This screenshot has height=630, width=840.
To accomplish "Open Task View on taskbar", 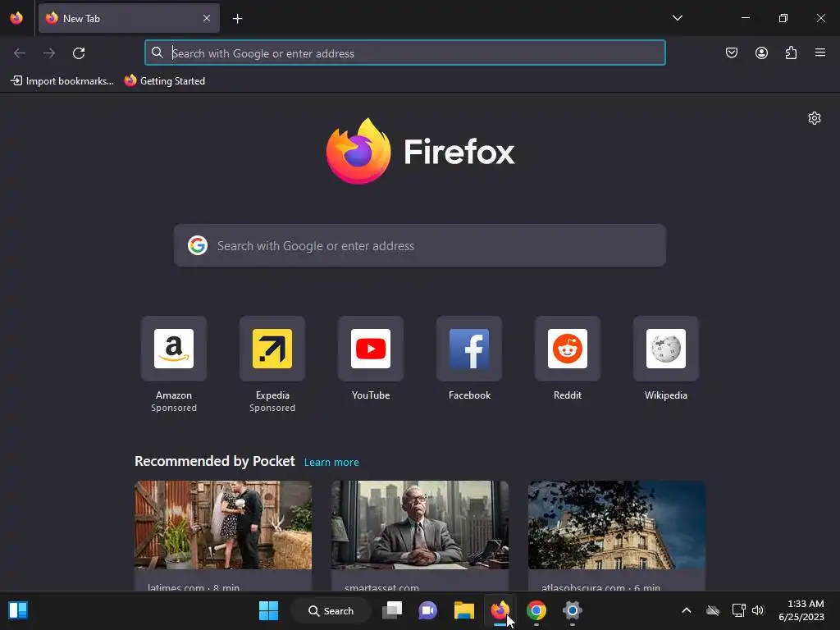I will point(392,610).
